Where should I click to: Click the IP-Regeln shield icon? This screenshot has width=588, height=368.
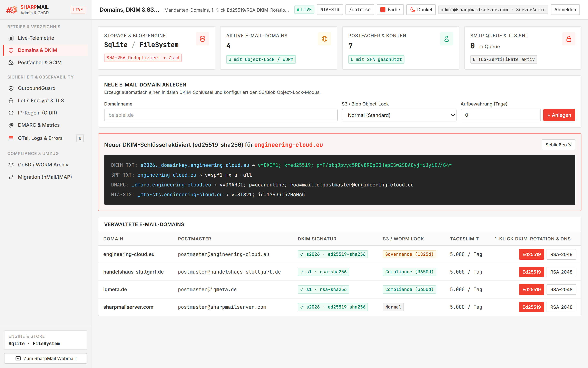pos(11,113)
